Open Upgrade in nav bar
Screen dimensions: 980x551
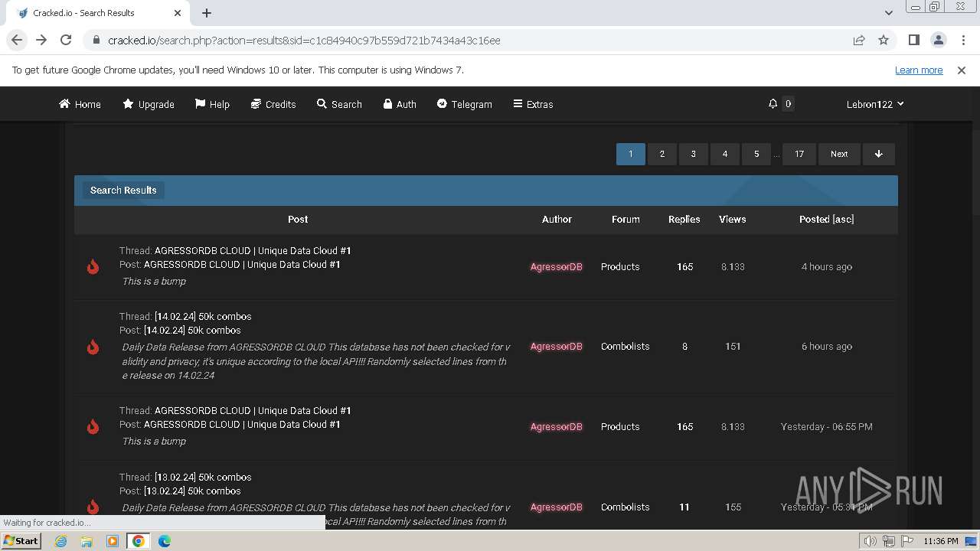click(x=149, y=104)
